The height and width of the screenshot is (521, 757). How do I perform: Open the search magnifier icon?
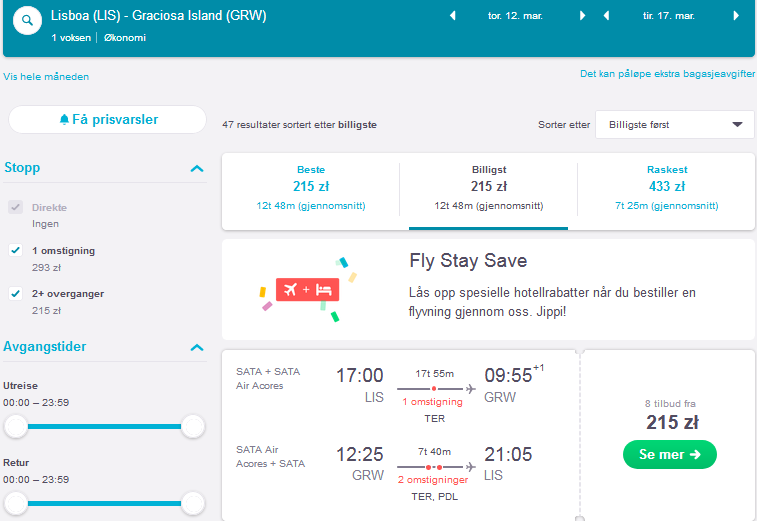(28, 20)
